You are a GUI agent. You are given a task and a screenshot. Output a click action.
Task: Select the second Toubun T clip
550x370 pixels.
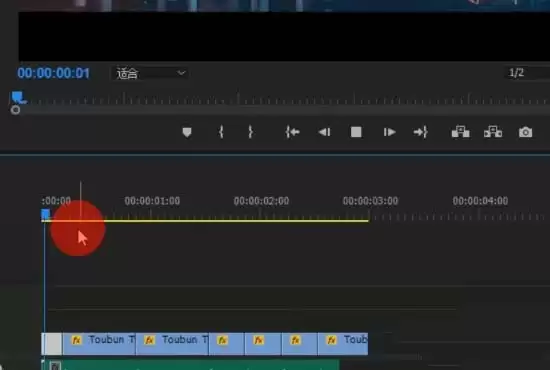click(172, 344)
